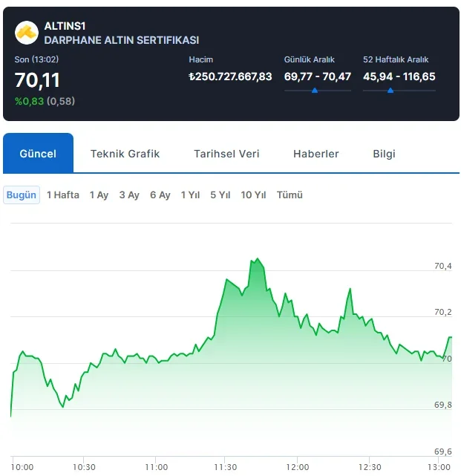Click the chart peak near 11:45
Screen dimensions: 461x476
[x=258, y=259]
